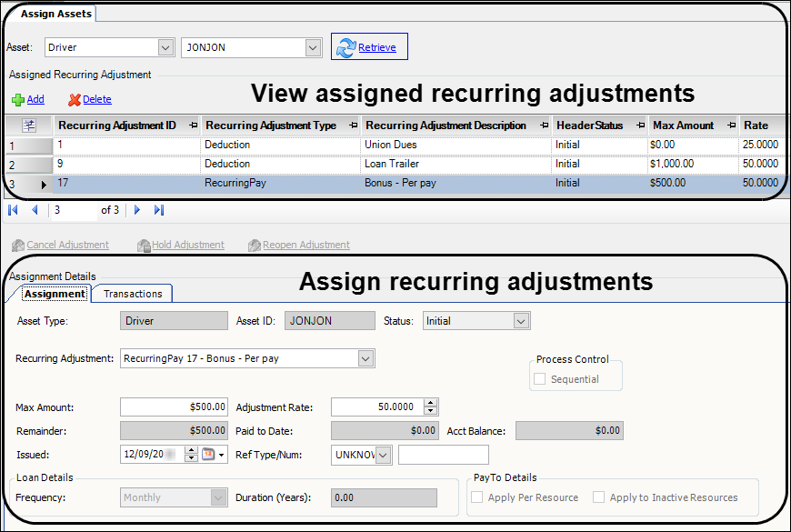Click the grid column chooser icon
791x532 pixels.
click(x=28, y=125)
